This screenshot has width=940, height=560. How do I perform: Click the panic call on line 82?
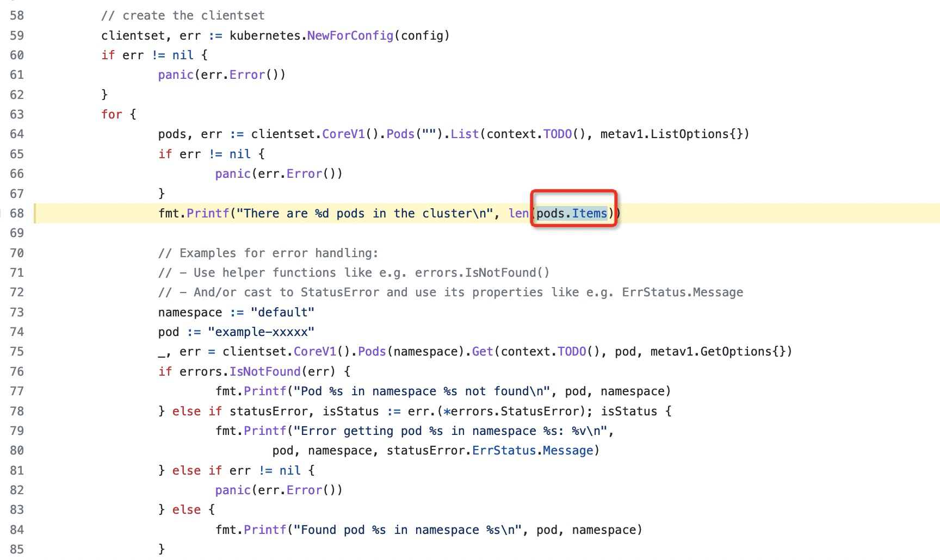tap(233, 490)
